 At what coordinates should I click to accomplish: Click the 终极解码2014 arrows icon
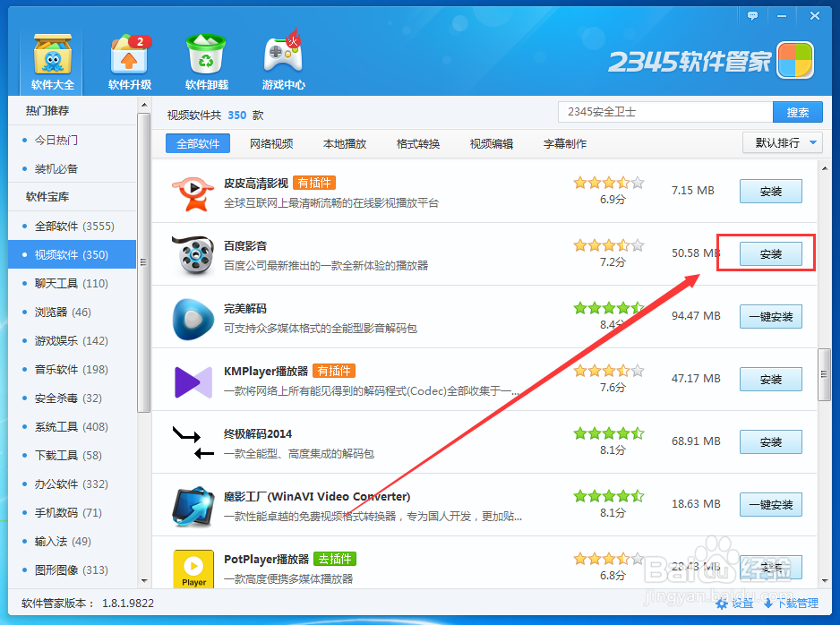pos(193,443)
